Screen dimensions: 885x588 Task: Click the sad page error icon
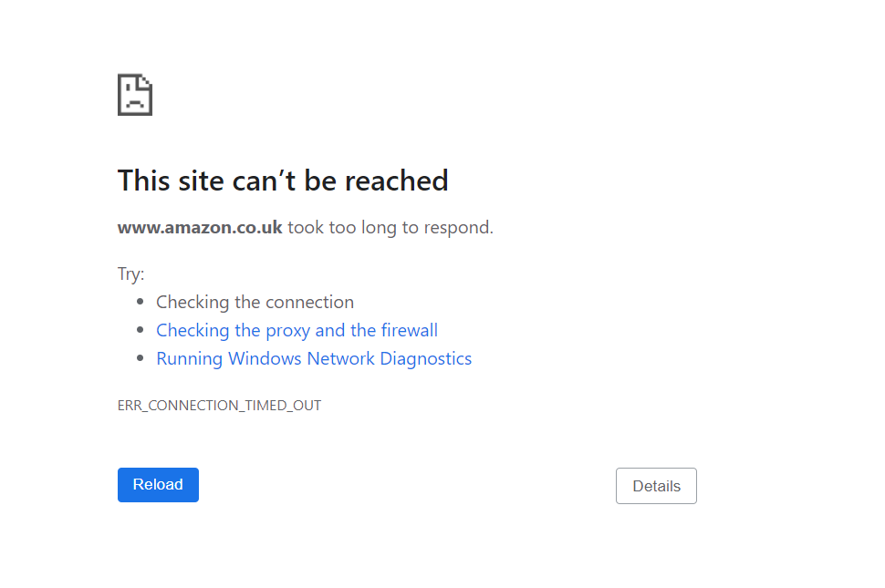(x=134, y=95)
